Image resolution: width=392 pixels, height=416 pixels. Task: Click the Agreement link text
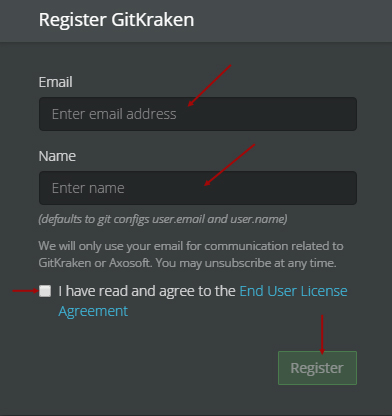[93, 311]
